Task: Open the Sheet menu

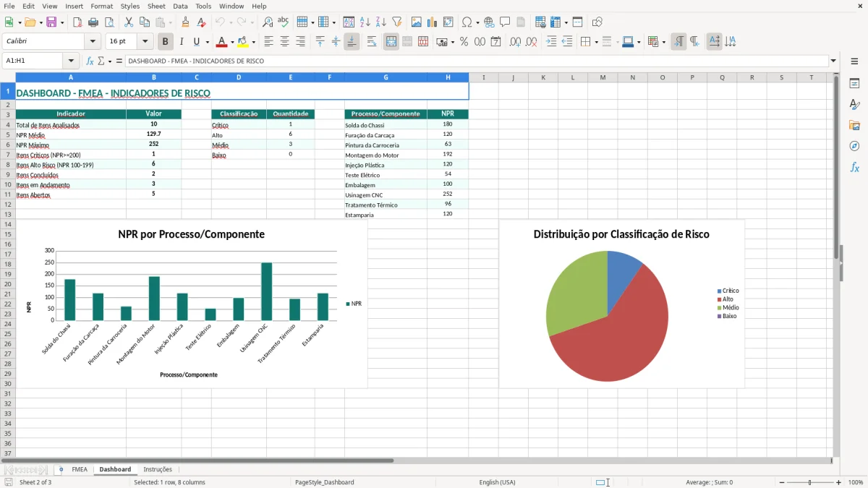Action: click(156, 6)
